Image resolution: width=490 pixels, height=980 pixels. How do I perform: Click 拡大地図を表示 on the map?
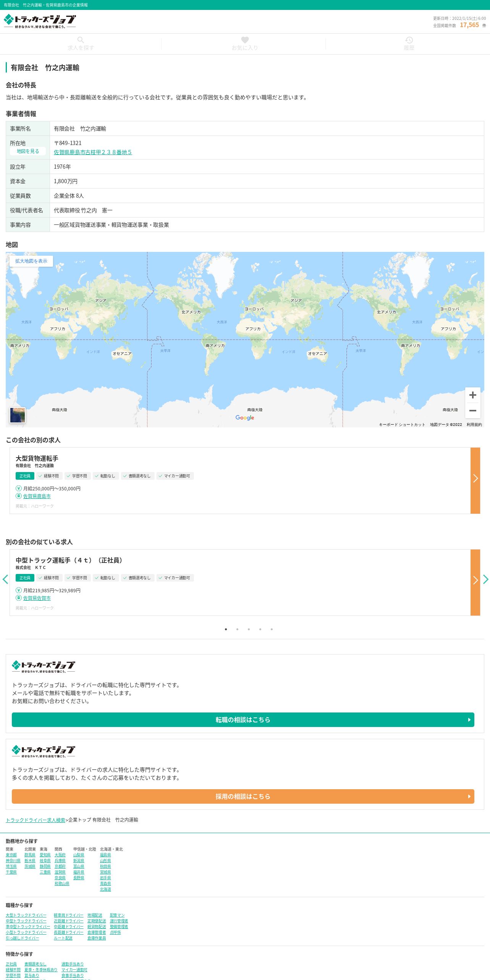click(31, 261)
